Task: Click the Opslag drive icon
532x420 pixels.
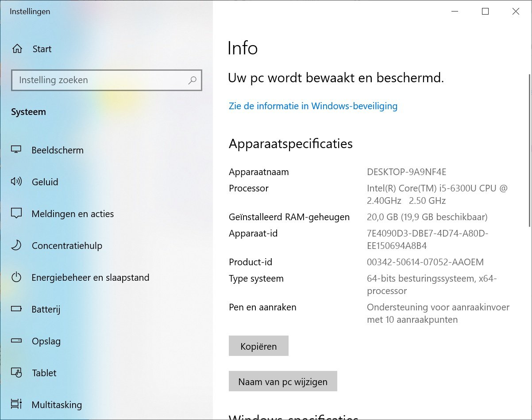Action: (16, 341)
